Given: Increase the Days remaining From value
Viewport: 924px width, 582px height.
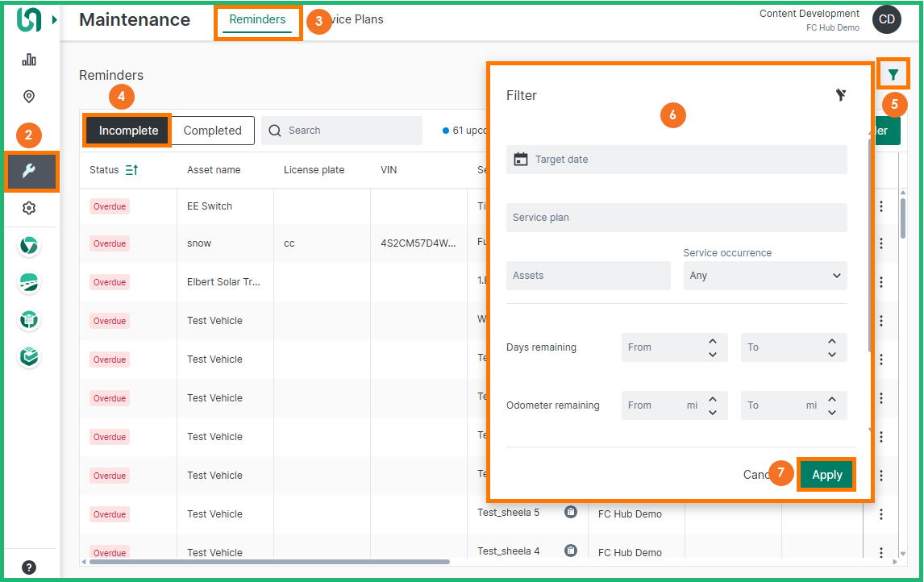Looking at the screenshot, I should tap(713, 341).
